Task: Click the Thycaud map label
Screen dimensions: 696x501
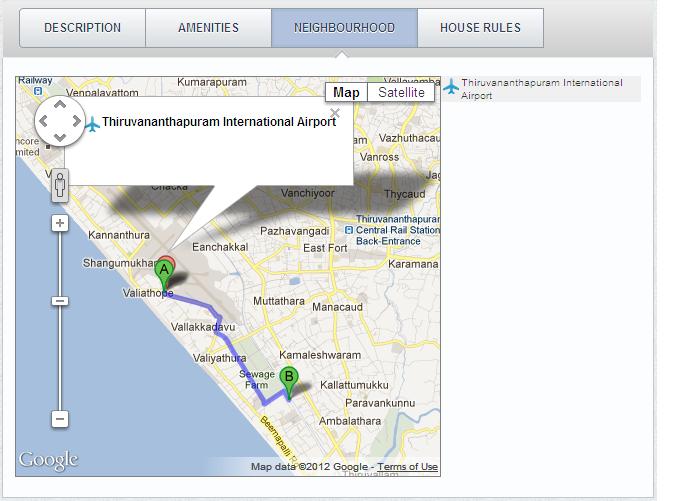Action: (x=404, y=194)
